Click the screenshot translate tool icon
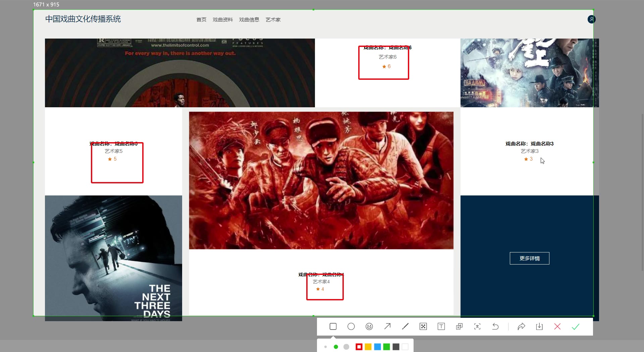Screen dimensions: 644x352 click(x=459, y=327)
